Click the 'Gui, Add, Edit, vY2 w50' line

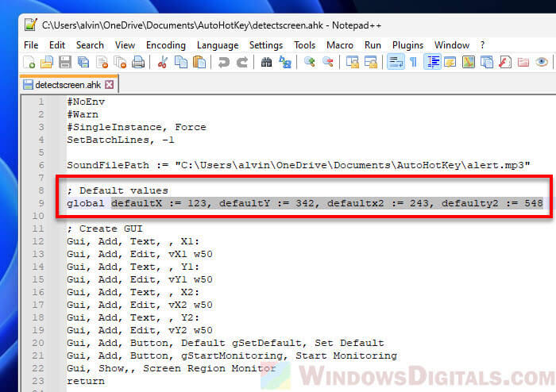[140, 330]
